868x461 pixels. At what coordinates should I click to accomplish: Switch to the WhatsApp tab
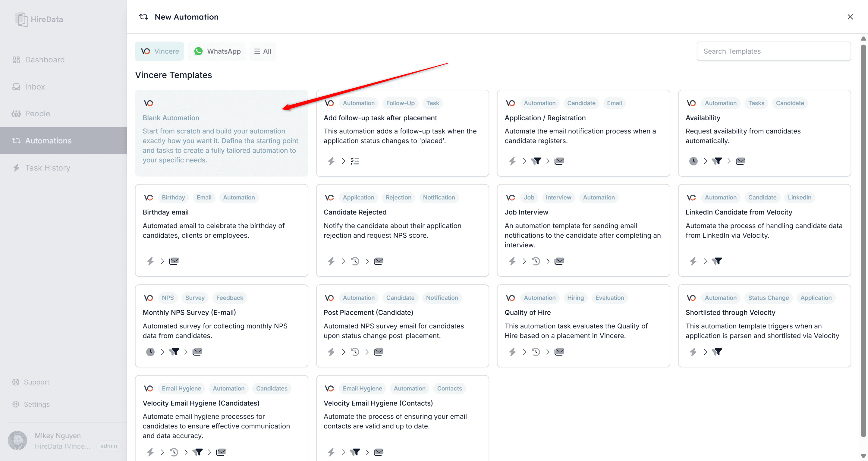[x=217, y=51]
